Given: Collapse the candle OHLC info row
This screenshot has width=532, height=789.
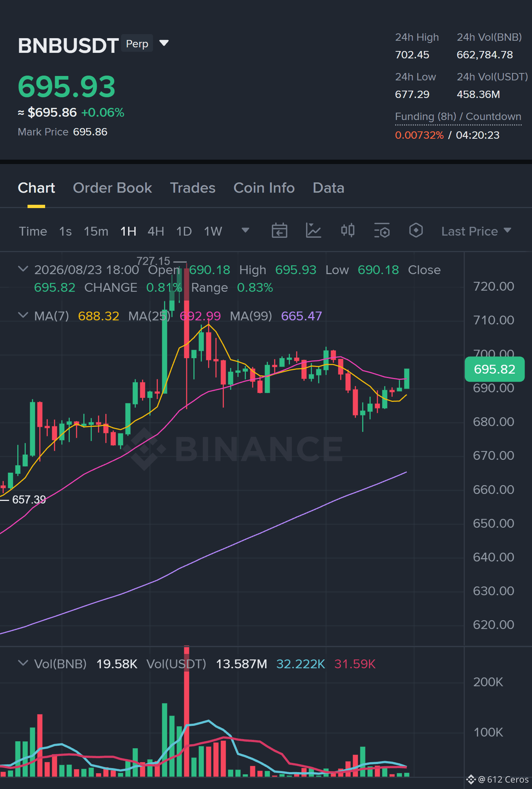Looking at the screenshot, I should pyautogui.click(x=23, y=269).
